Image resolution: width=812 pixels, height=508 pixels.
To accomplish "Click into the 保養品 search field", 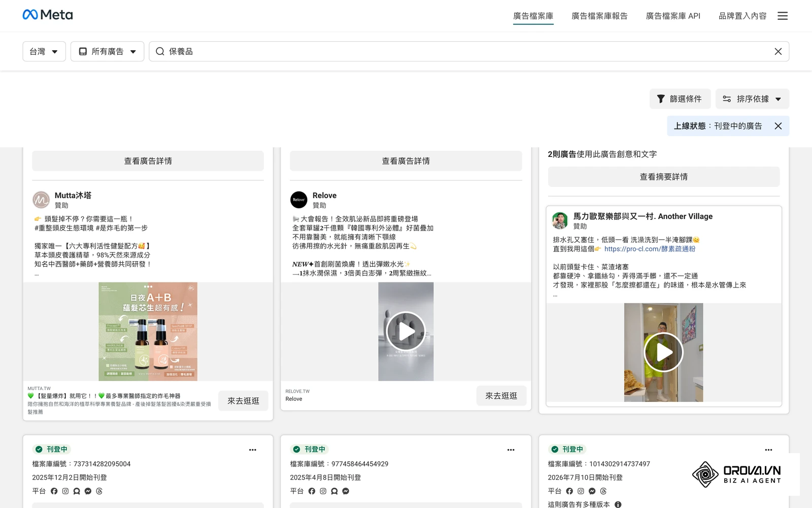I will click(469, 51).
